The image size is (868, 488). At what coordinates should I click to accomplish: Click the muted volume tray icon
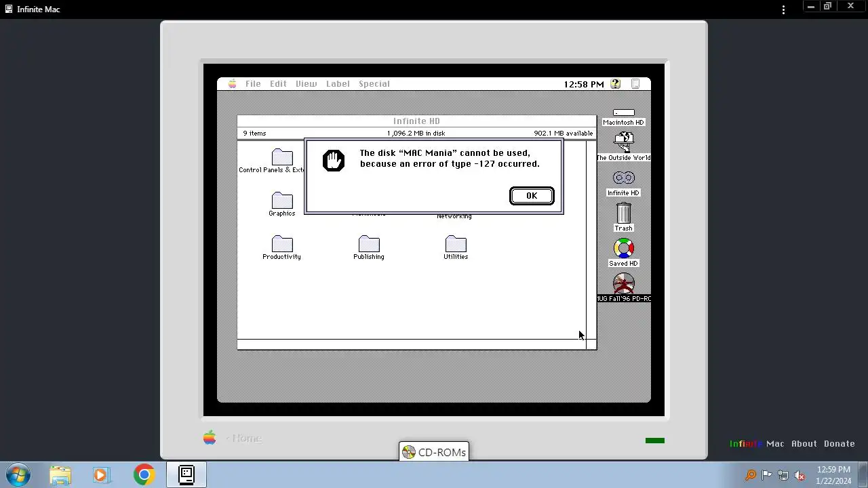tap(800, 475)
